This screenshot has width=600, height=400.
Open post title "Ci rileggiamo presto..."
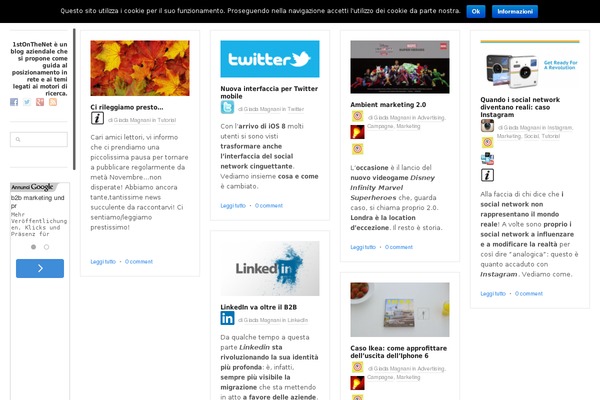(x=127, y=107)
